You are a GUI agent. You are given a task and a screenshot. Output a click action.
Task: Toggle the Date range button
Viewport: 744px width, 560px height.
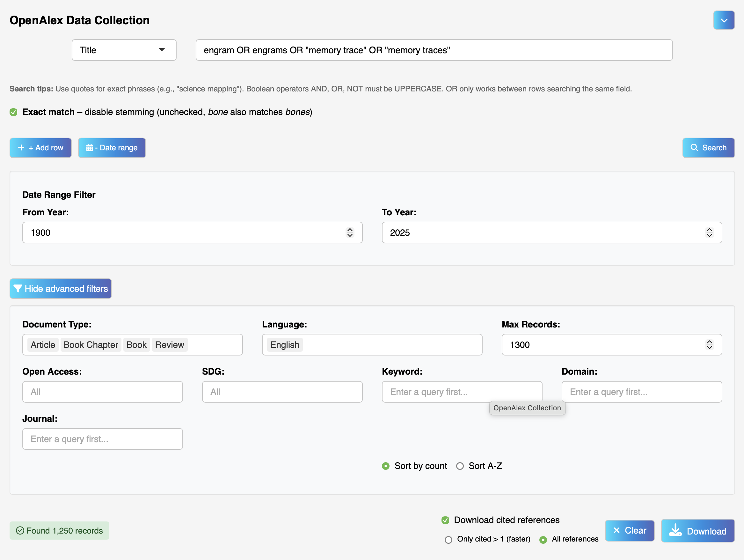pyautogui.click(x=112, y=147)
